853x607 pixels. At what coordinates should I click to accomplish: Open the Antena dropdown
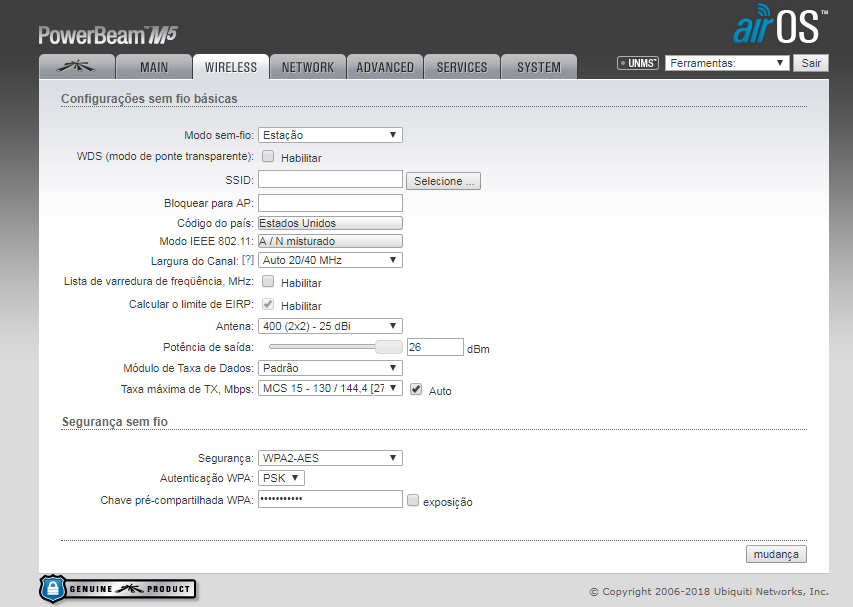click(x=330, y=326)
